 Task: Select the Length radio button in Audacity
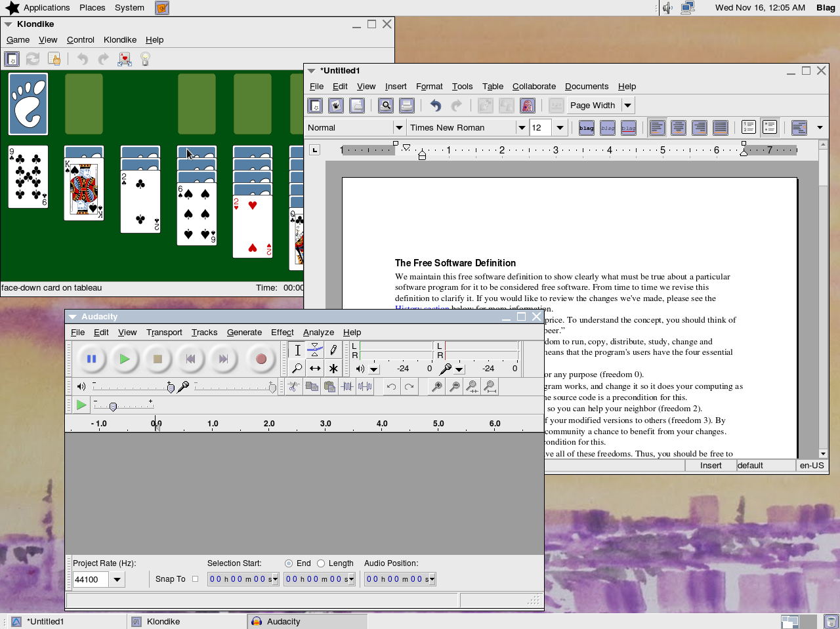coord(321,563)
